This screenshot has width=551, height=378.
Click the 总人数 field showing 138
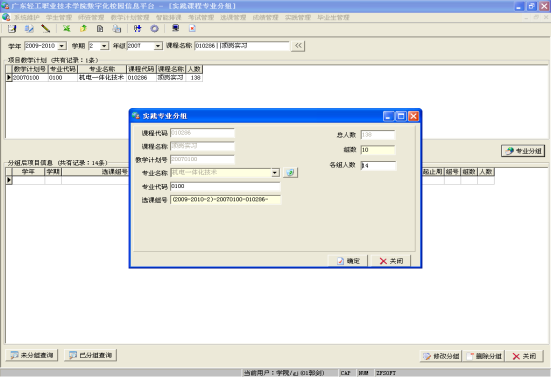pyautogui.click(x=378, y=135)
